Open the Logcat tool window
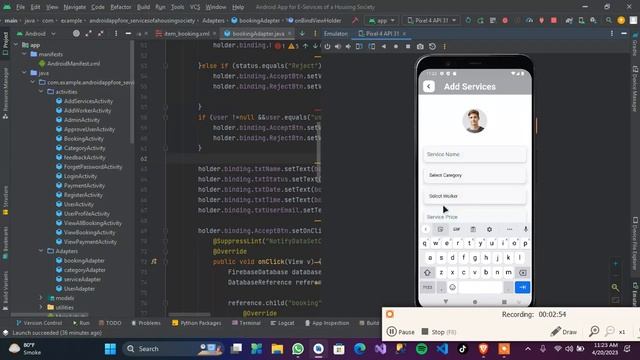 [x=282, y=323]
